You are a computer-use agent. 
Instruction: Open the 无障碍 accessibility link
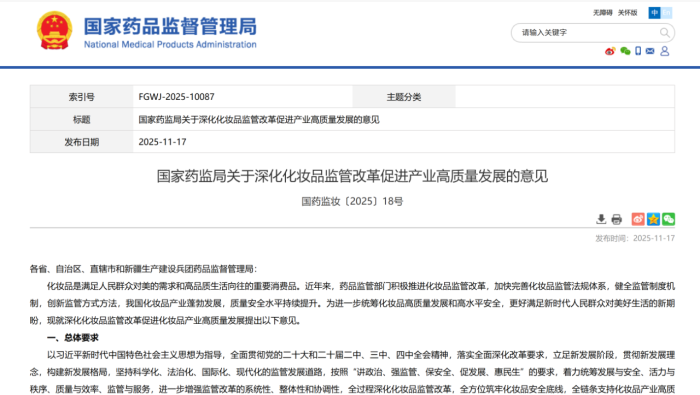tap(603, 12)
